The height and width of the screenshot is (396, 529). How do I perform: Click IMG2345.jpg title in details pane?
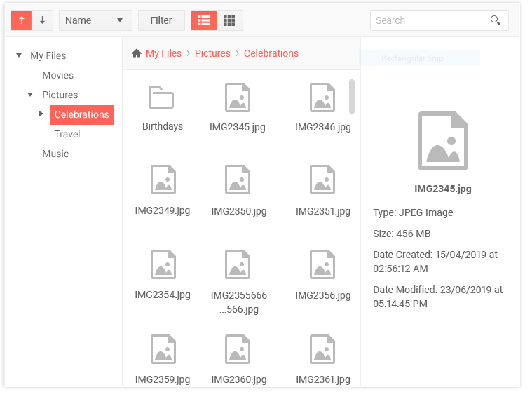click(x=443, y=189)
